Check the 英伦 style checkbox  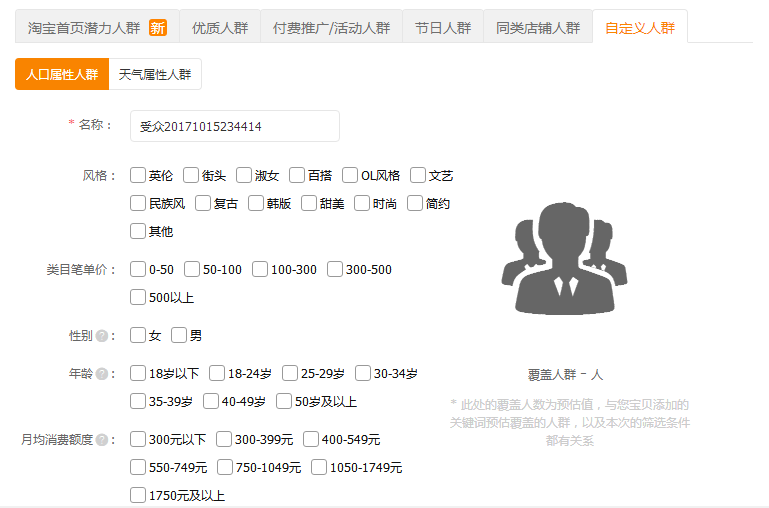click(139, 176)
